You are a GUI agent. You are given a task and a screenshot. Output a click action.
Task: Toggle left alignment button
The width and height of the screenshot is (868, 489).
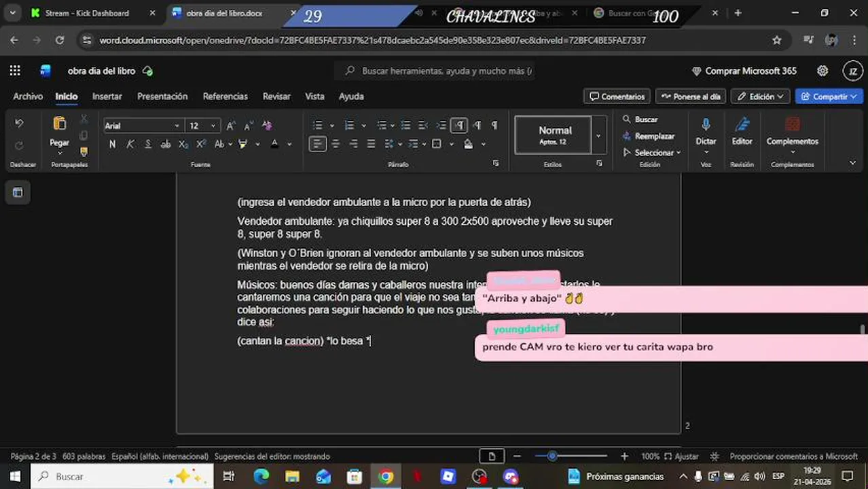point(317,144)
